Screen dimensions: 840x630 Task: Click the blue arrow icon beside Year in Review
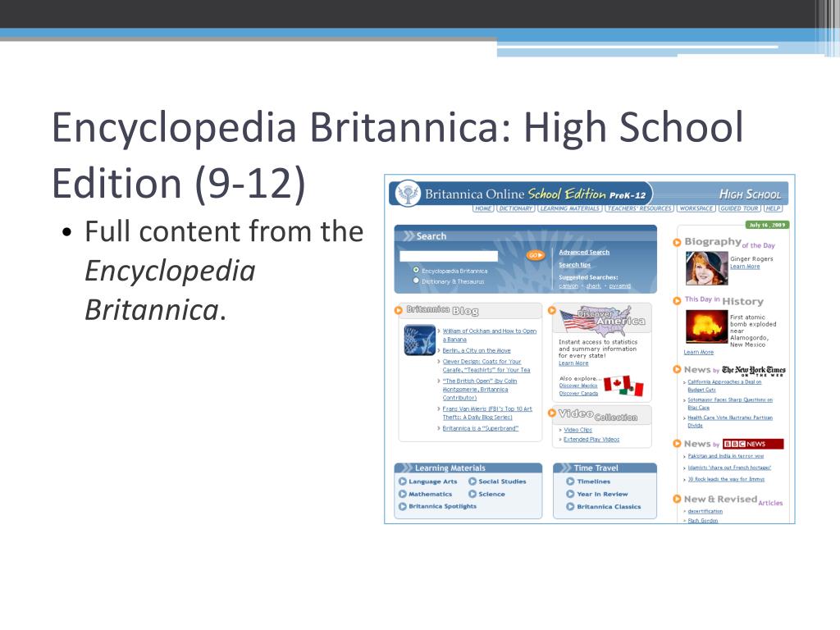click(571, 494)
